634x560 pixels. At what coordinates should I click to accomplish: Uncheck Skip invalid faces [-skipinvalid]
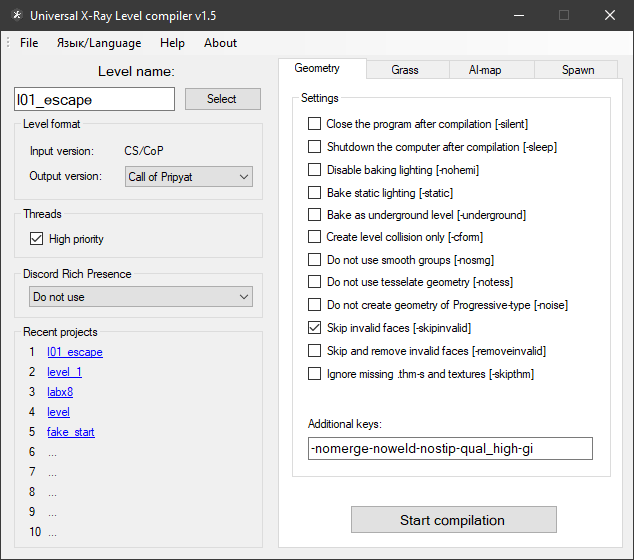pos(315,327)
